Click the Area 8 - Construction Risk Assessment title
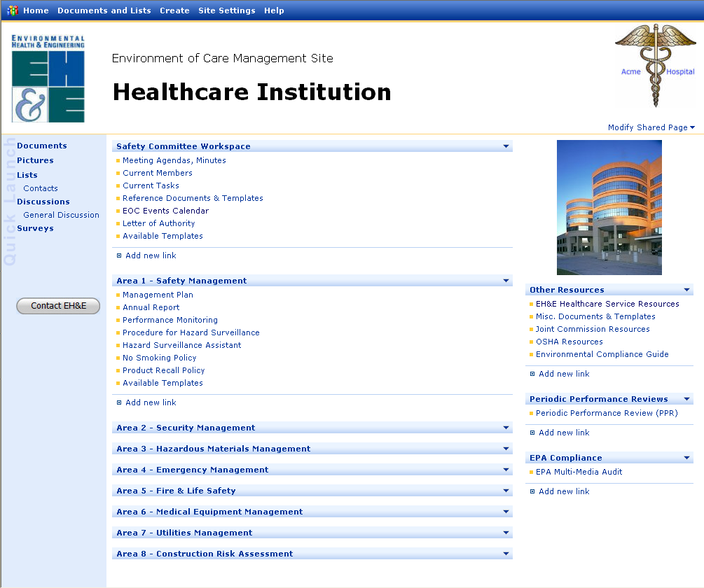This screenshot has width=704, height=588. pyautogui.click(x=205, y=554)
